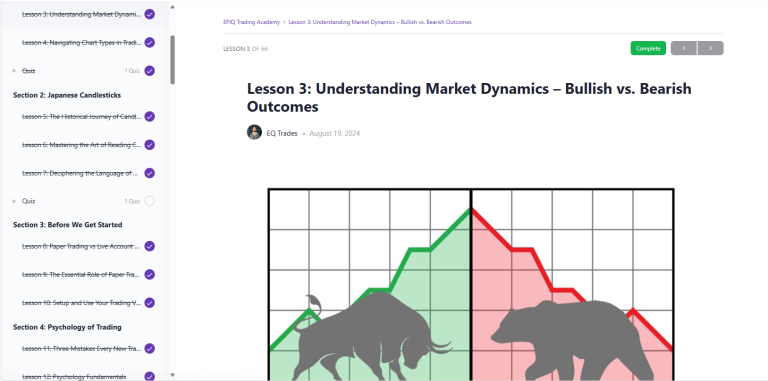Click Lesson 8 completed checkmark icon
The width and height of the screenshot is (768, 381).
[150, 246]
